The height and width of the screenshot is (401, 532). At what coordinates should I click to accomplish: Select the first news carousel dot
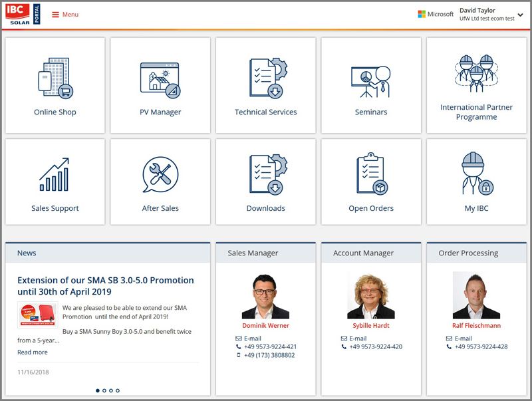click(98, 390)
